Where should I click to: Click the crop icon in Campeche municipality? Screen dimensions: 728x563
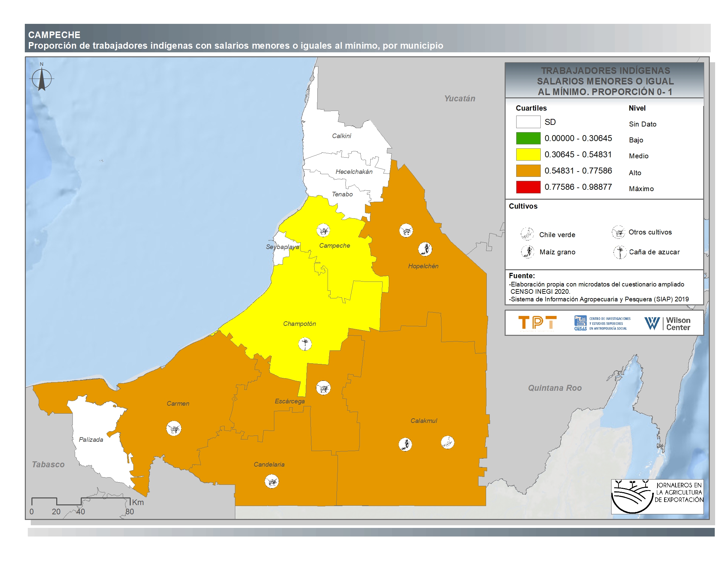pyautogui.click(x=323, y=230)
